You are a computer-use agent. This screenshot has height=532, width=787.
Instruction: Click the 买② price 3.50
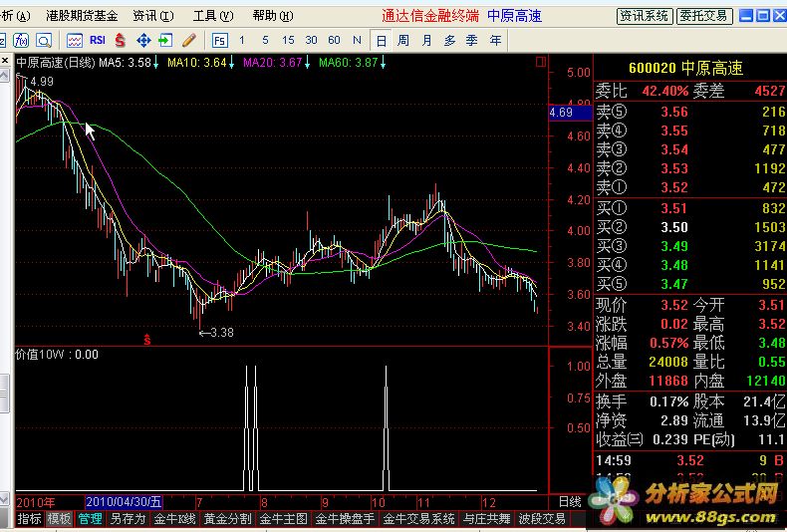[x=674, y=227]
